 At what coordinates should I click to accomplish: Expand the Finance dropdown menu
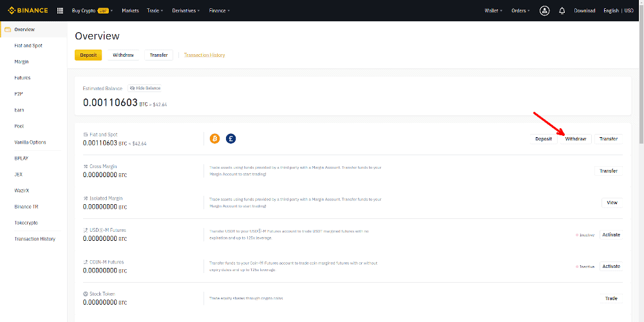tap(220, 11)
